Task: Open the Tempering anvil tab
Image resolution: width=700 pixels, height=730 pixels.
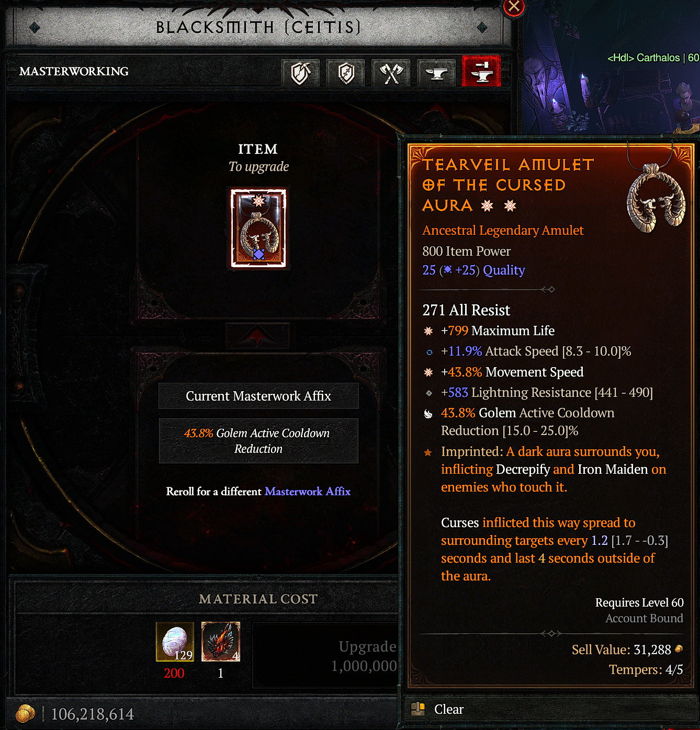Action: [436, 73]
